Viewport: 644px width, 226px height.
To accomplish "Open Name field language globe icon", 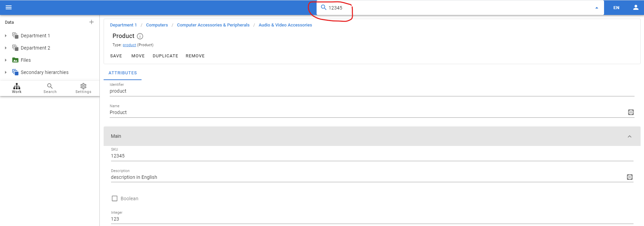I will [x=631, y=112].
